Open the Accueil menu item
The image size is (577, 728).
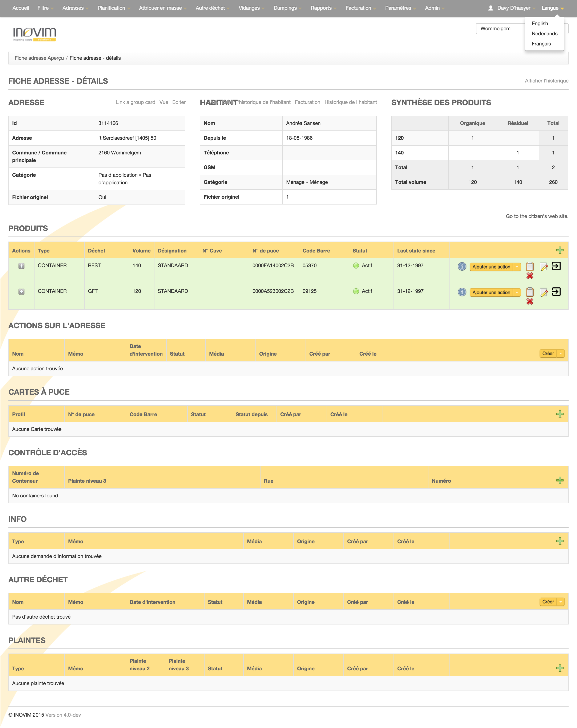coord(21,8)
